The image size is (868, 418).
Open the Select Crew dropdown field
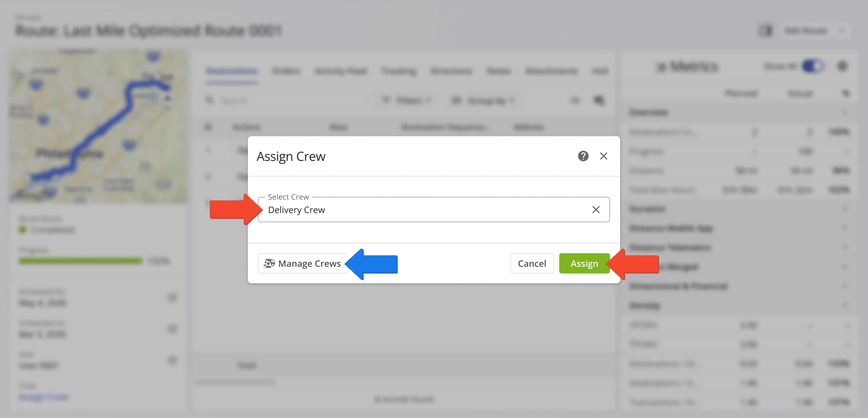pyautogui.click(x=424, y=210)
